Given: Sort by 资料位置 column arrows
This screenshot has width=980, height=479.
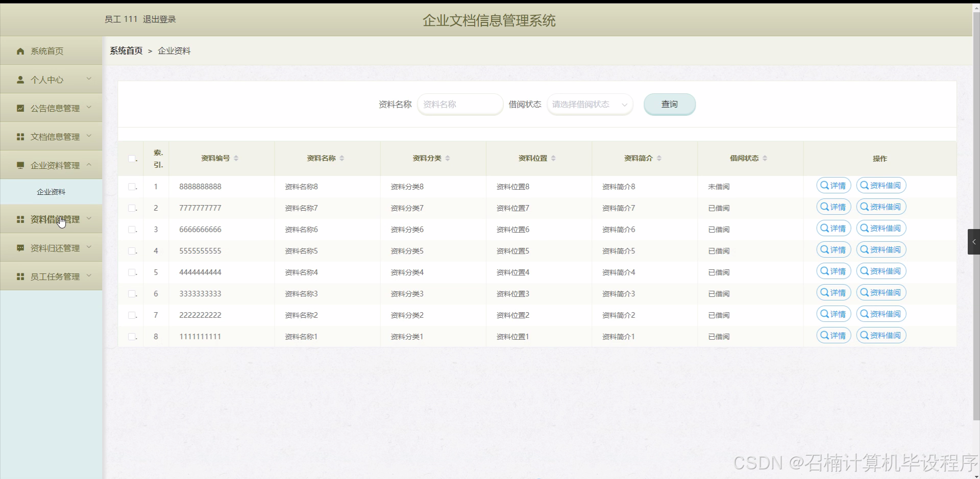Looking at the screenshot, I should (553, 158).
